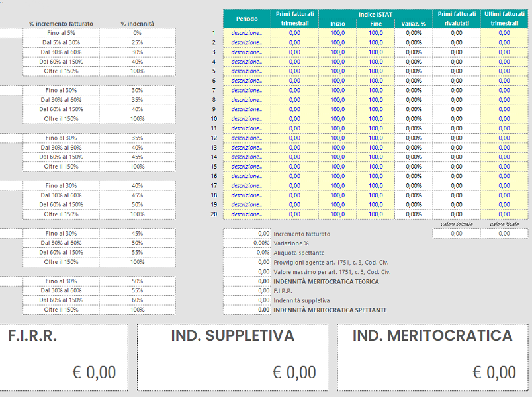Select the INDENNITÀ MERITOCRATICA SPETTANTE value cell
The height and width of the screenshot is (397, 532).
coord(247,310)
